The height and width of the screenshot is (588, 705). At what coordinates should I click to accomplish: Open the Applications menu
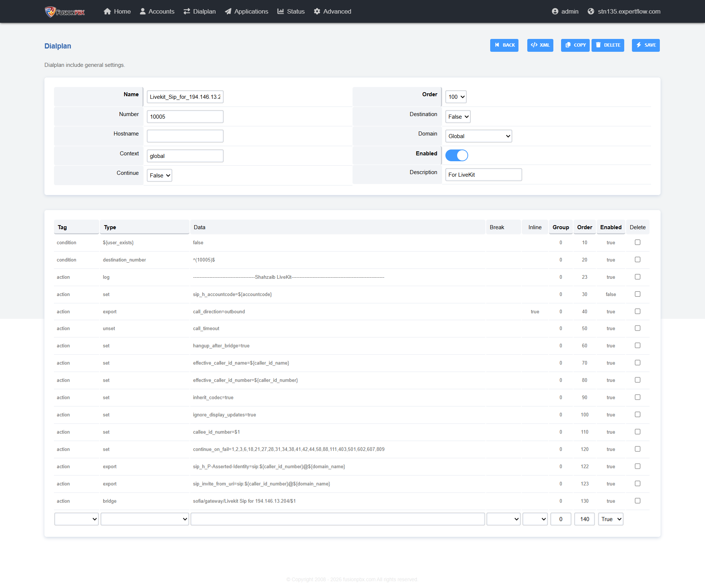(246, 11)
